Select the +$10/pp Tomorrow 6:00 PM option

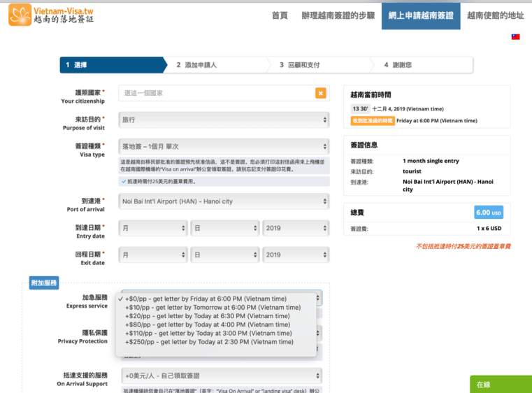point(213,307)
